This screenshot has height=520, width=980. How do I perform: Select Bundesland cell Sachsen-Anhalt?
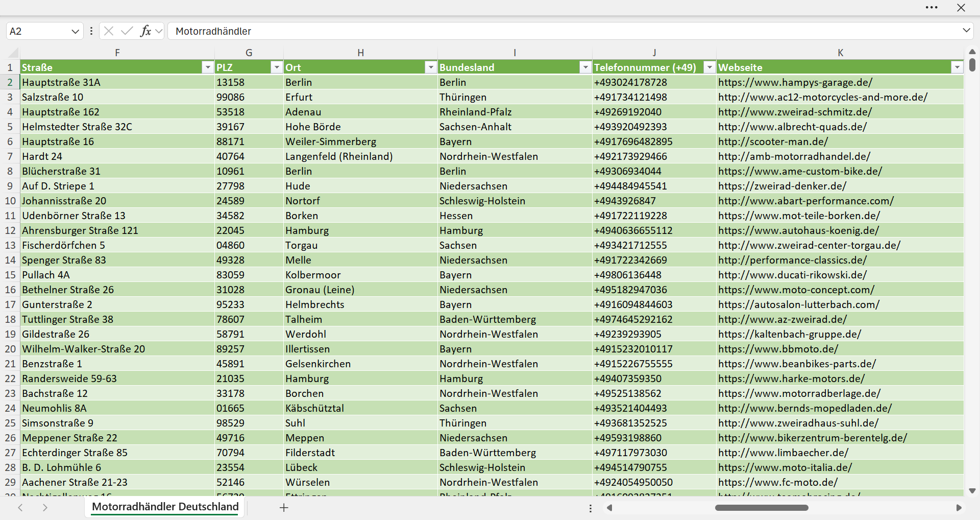click(515, 127)
